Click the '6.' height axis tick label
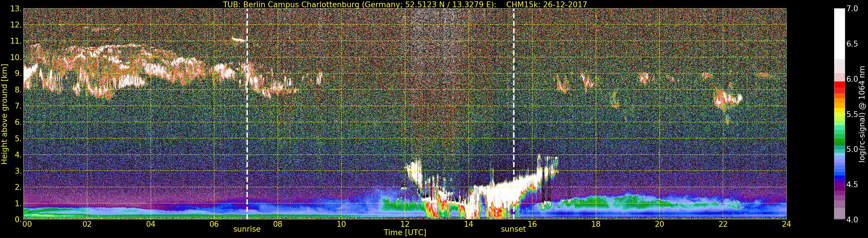Screen dimensions: 868x238 [18, 122]
